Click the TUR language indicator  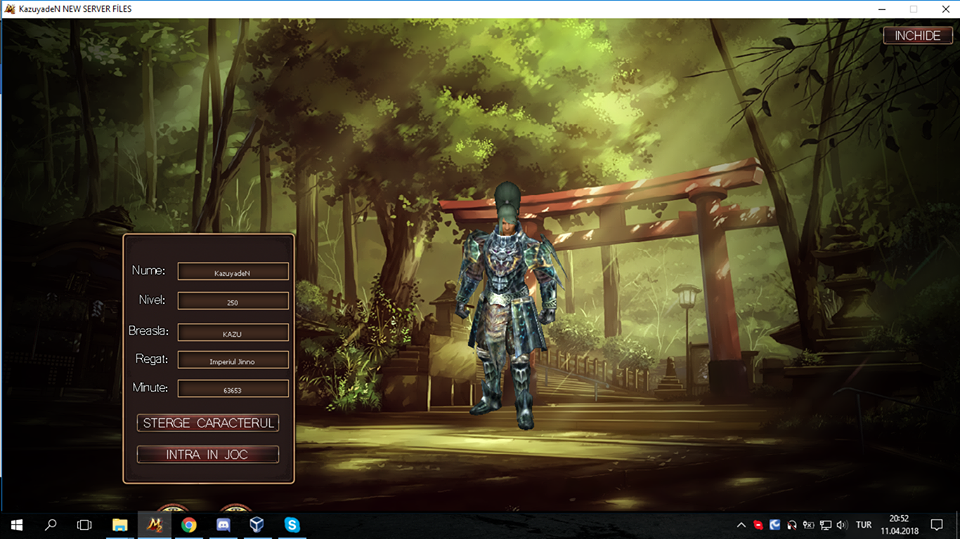[864, 525]
